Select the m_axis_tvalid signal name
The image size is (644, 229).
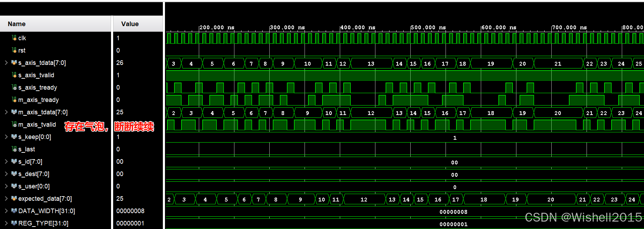click(37, 125)
